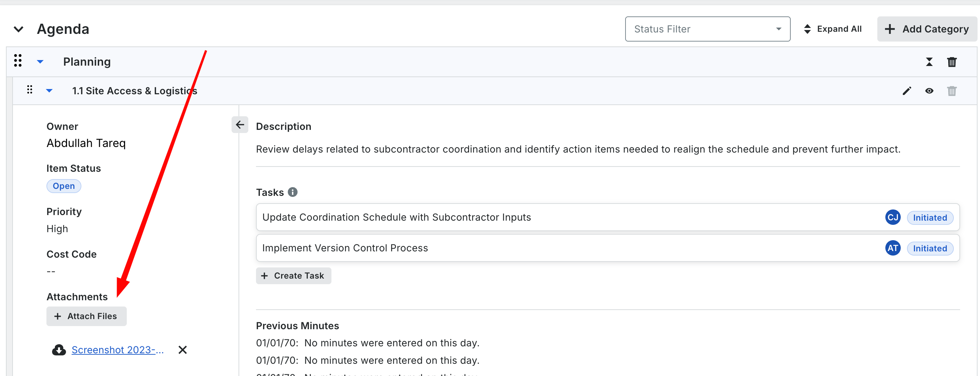Collapse the side panel with left arrow
Viewport: 980px width, 376px height.
click(x=240, y=125)
